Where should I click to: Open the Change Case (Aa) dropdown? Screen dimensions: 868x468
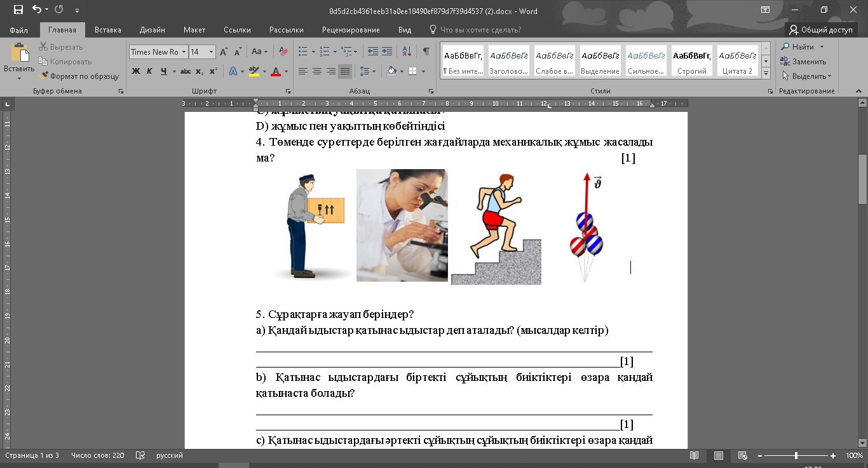259,52
